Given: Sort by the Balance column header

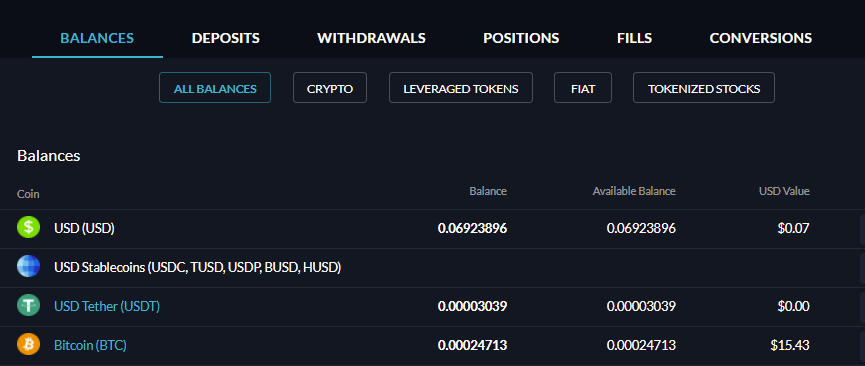Looking at the screenshot, I should (488, 192).
